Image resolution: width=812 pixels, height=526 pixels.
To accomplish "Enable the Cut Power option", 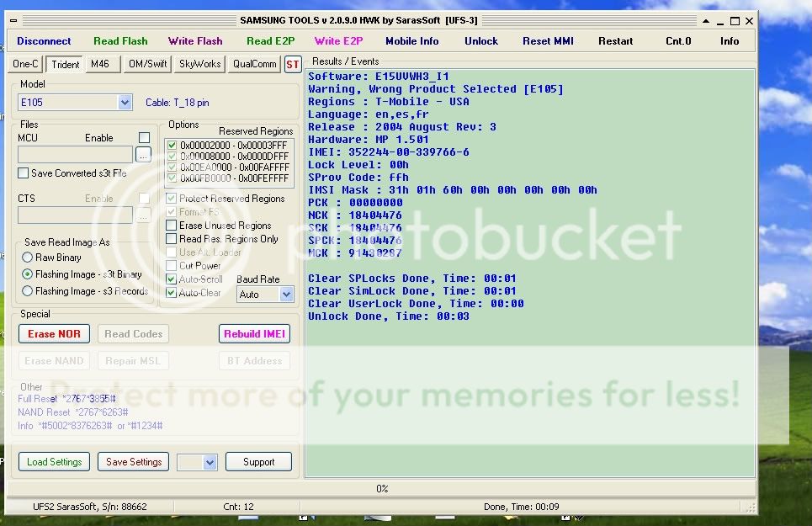I will pos(171,266).
